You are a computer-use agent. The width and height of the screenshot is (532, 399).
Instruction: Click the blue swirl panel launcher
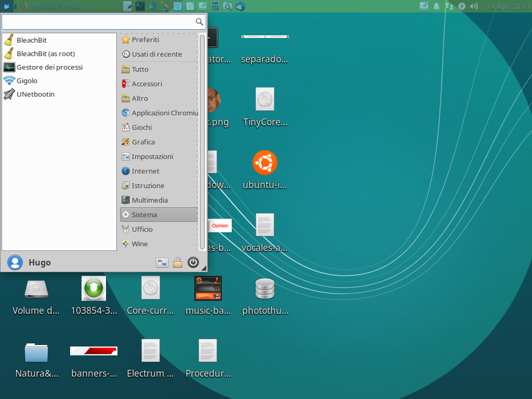[153, 6]
